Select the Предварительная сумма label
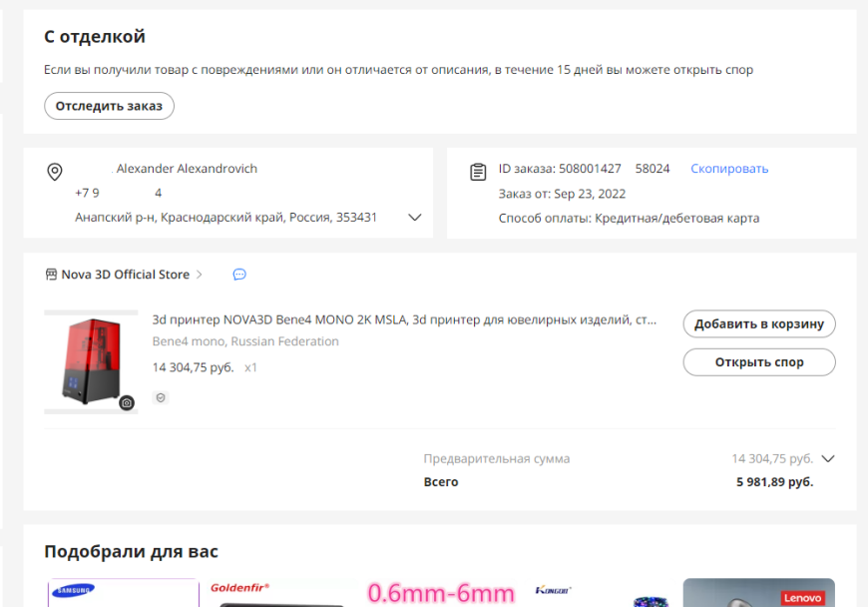This screenshot has height=607, width=868. click(x=497, y=458)
